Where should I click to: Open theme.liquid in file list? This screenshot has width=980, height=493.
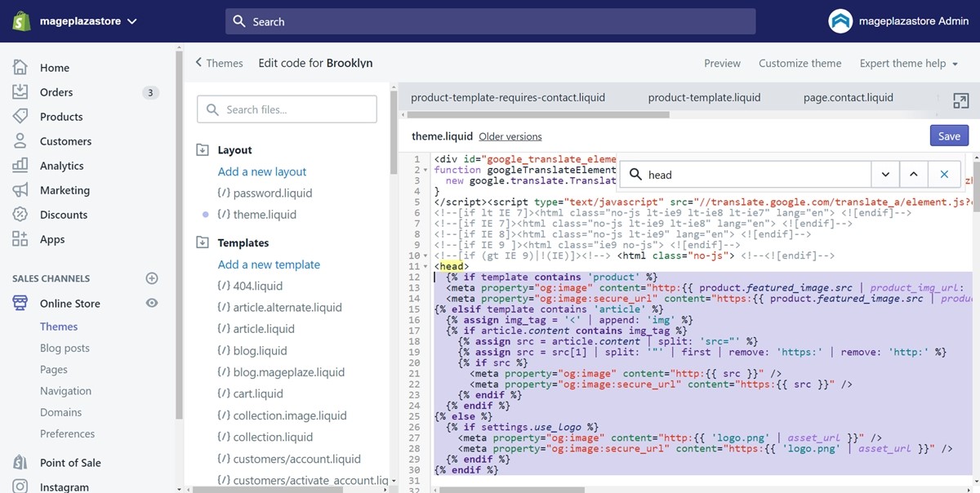tap(256, 214)
